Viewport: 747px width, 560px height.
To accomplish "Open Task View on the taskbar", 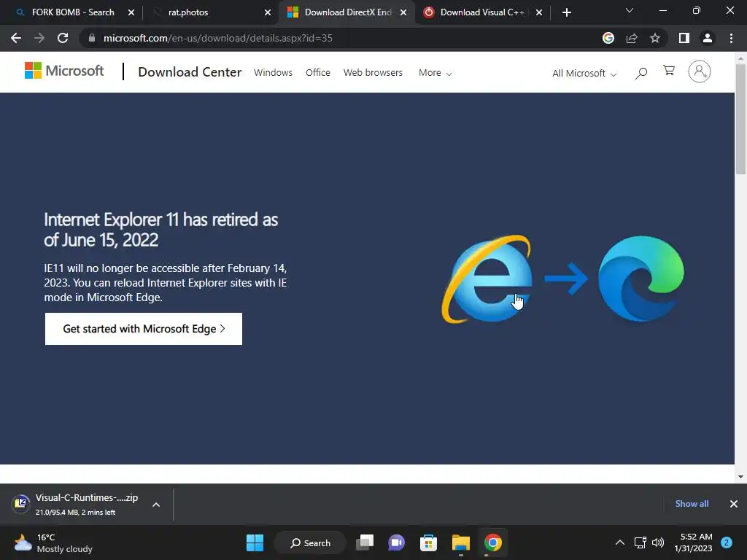I will (365, 542).
